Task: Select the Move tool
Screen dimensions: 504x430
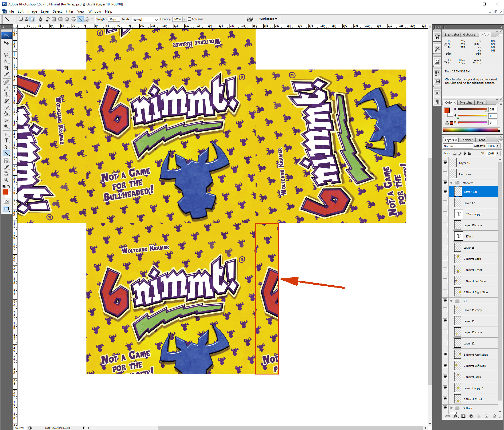Action: point(6,42)
